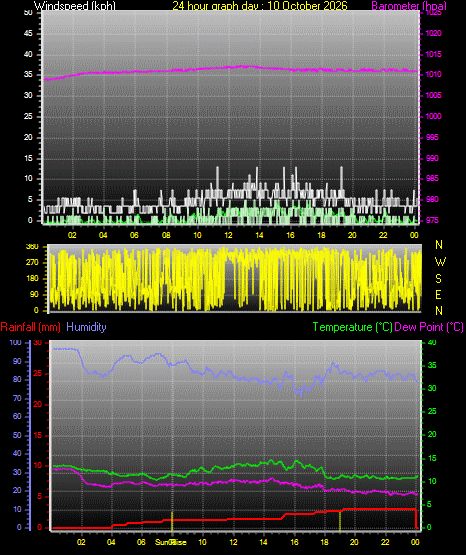Click wind direction axis value 180
This screenshot has height=555, width=466.
[32, 279]
